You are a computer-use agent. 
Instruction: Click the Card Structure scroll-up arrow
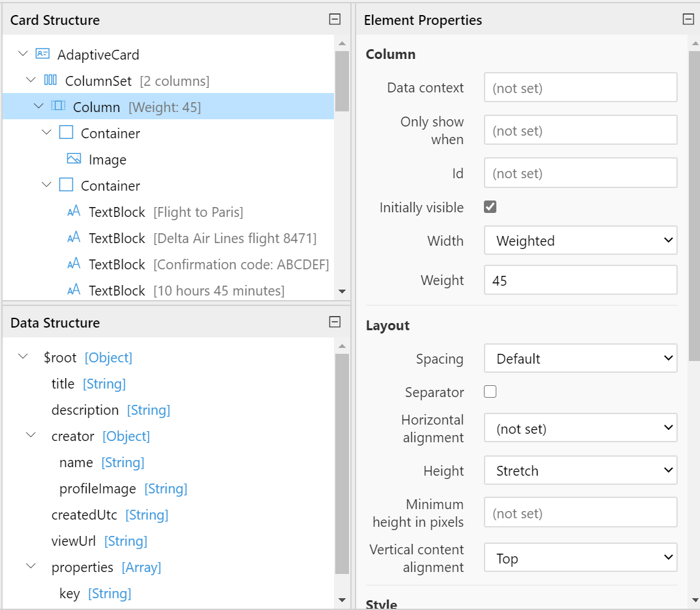pos(342,43)
